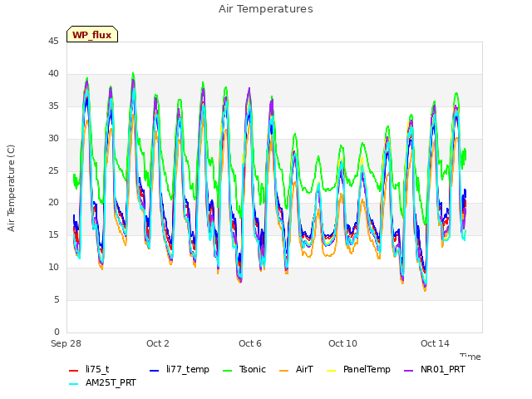Click the Air Temperatures chart title
532x399 pixels.
pos(266,9)
